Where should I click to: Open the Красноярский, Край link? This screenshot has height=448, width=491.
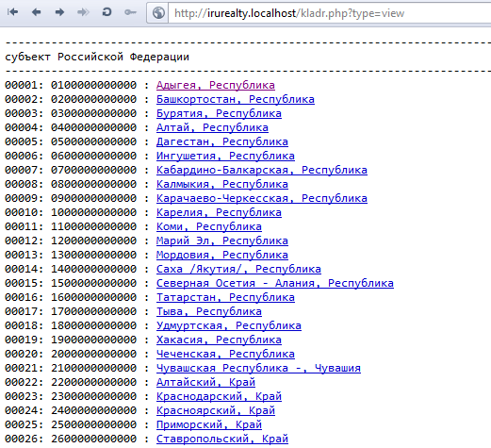216,410
